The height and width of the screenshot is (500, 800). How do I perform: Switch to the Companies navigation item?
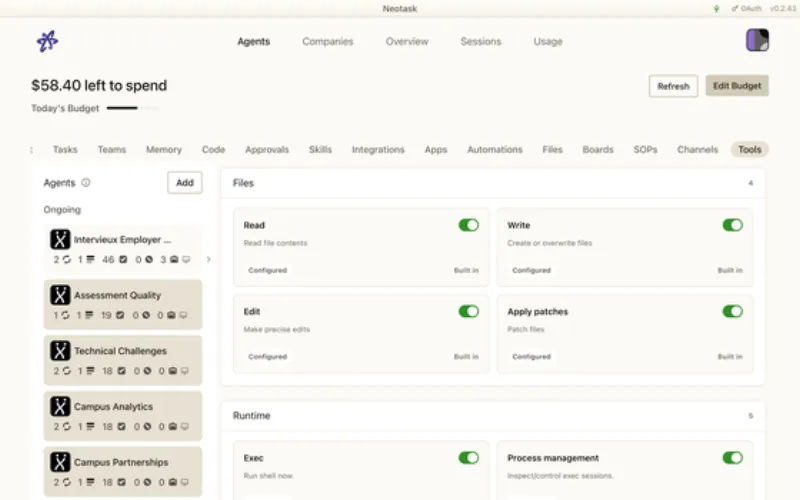tap(328, 41)
